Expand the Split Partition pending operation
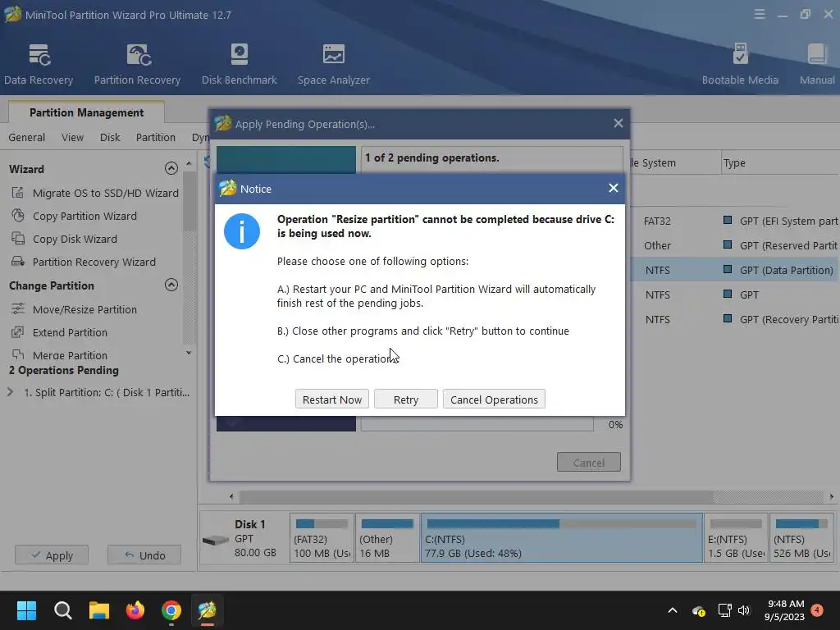The height and width of the screenshot is (630, 840). 10,392
